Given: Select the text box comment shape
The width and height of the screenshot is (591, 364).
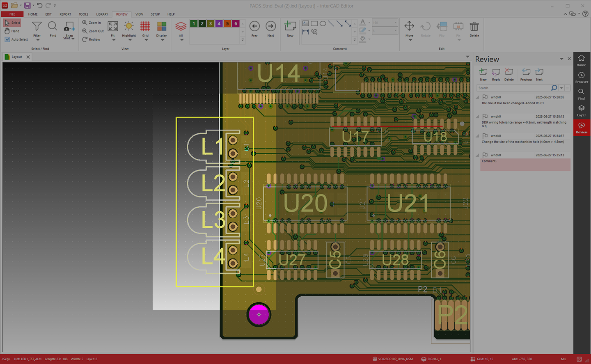Looking at the screenshot, I should pos(306,23).
